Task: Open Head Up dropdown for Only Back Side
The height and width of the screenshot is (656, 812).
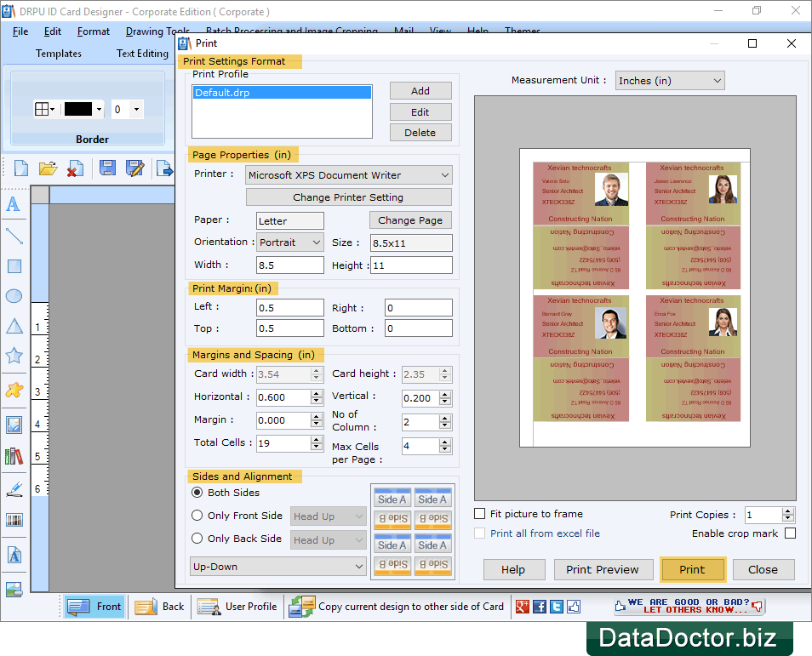Action: [x=329, y=540]
